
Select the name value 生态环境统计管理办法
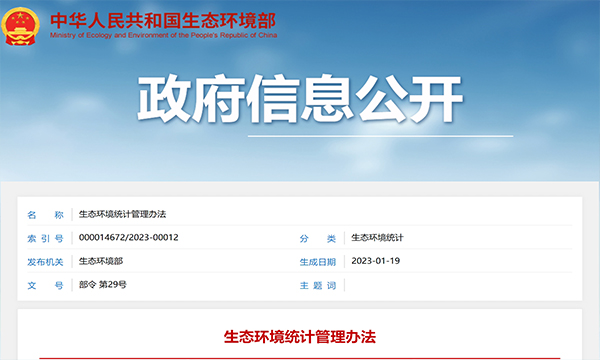[x=122, y=214]
